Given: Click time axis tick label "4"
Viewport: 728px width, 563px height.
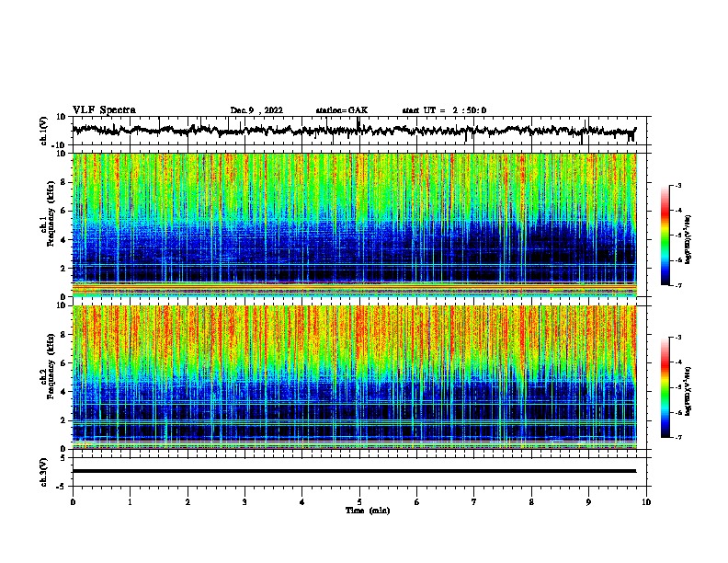Looking at the screenshot, I should 302,502.
